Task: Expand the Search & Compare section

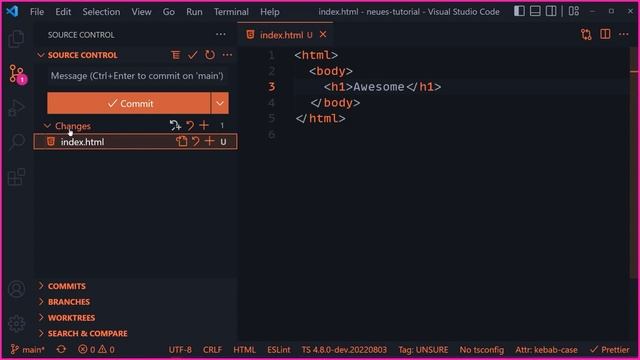Action: point(41,333)
